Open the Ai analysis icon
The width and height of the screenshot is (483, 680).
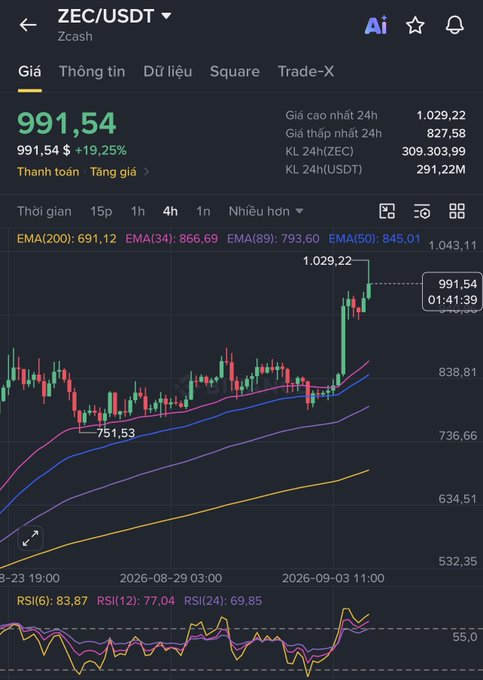point(375,26)
